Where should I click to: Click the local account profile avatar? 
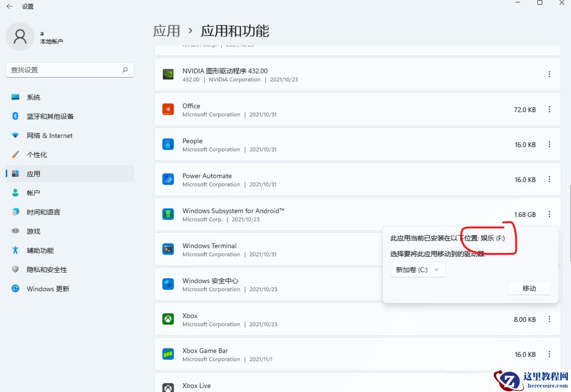pos(20,36)
